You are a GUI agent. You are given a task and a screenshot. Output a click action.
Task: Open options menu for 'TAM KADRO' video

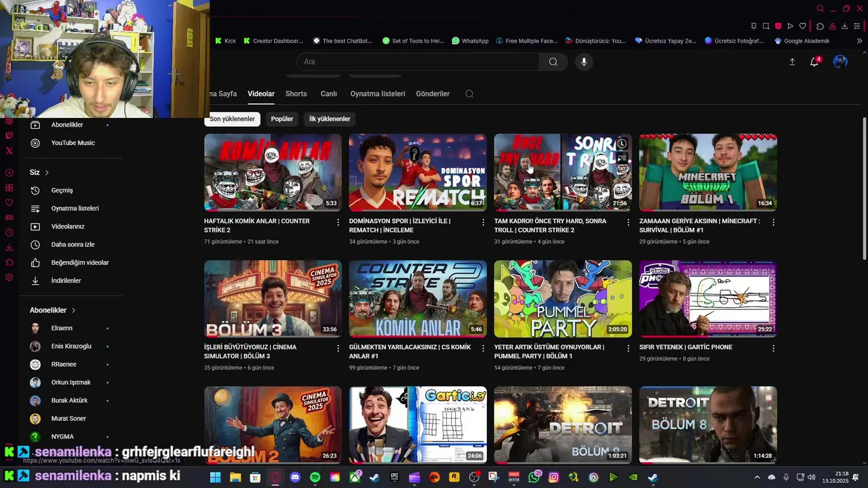[628, 222]
